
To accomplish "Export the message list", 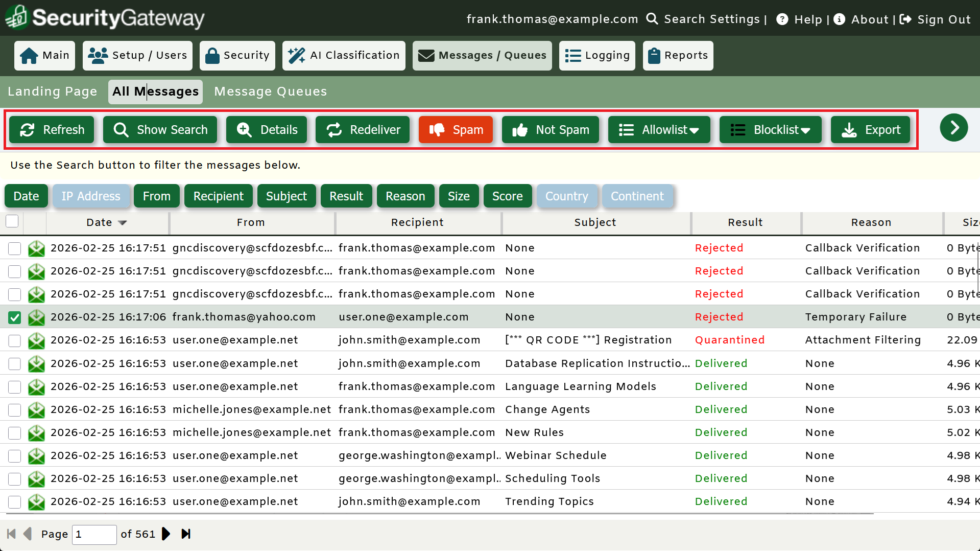I will tap(870, 130).
